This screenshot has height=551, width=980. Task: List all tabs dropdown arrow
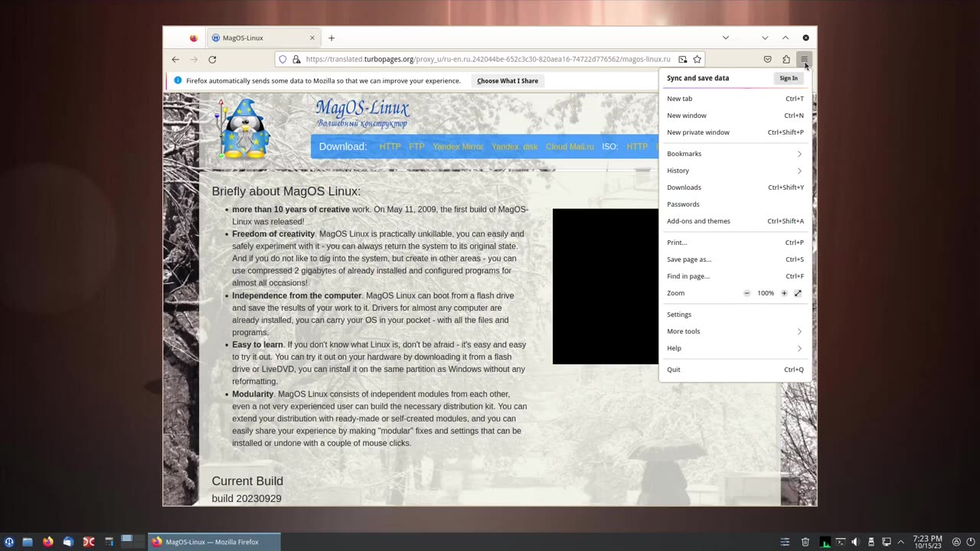click(726, 38)
